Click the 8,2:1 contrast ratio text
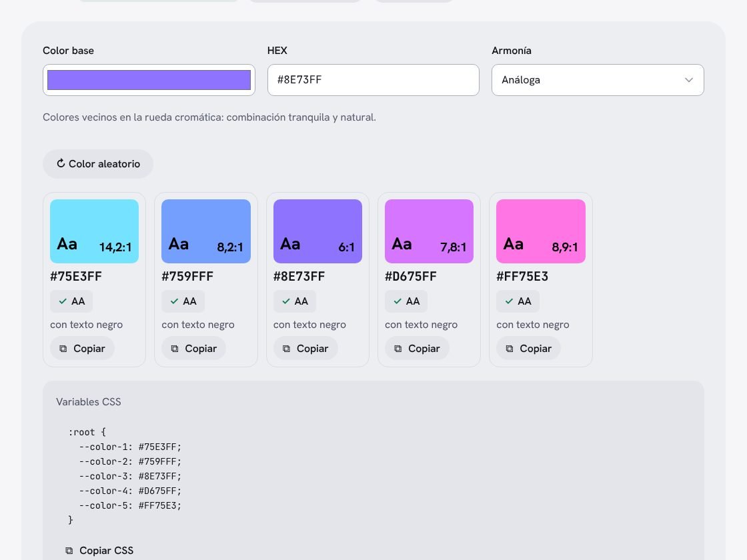This screenshot has width=747, height=560. 230,247
